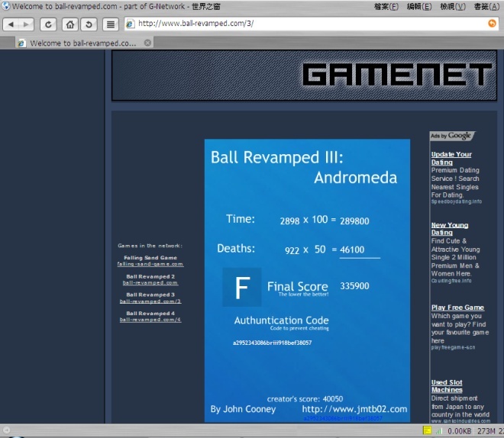Image resolution: width=504 pixels, height=438 pixels.
Task: Close the ball-revamped tab
Action: pyautogui.click(x=147, y=43)
